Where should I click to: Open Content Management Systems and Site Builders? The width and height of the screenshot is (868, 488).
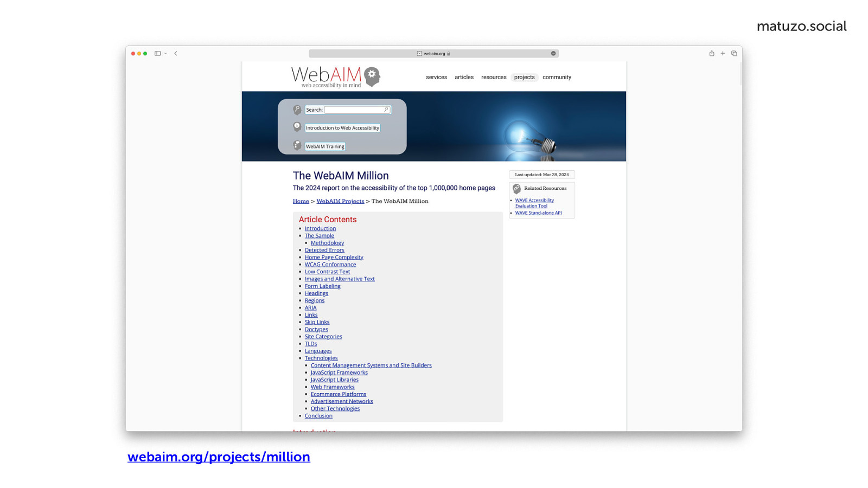point(371,365)
